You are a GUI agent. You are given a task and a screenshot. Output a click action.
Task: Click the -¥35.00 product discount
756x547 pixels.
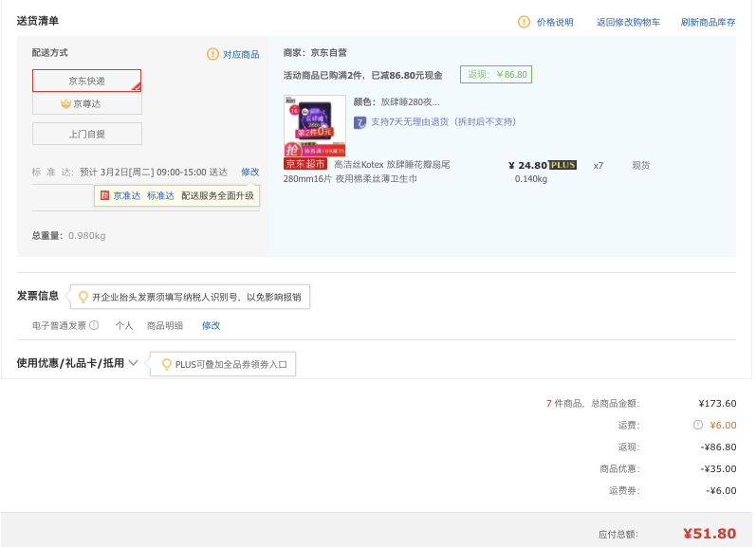[x=718, y=468]
